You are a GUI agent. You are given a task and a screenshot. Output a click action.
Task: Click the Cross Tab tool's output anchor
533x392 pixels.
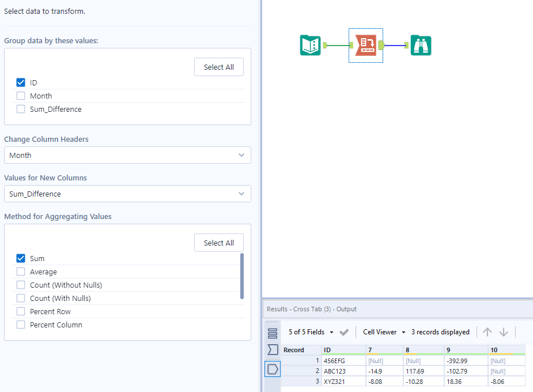pos(382,45)
